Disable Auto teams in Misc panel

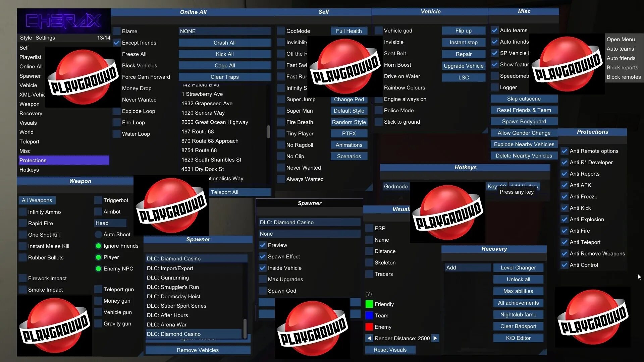495,30
